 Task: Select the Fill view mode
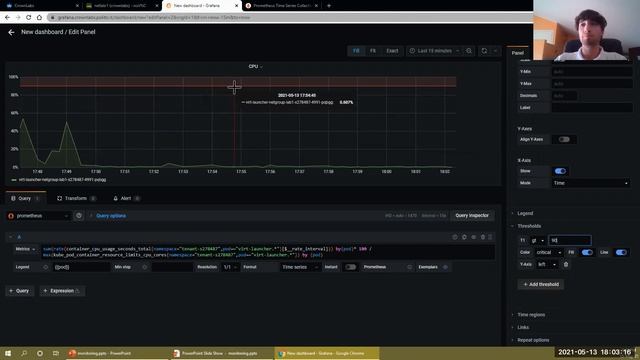[356, 51]
